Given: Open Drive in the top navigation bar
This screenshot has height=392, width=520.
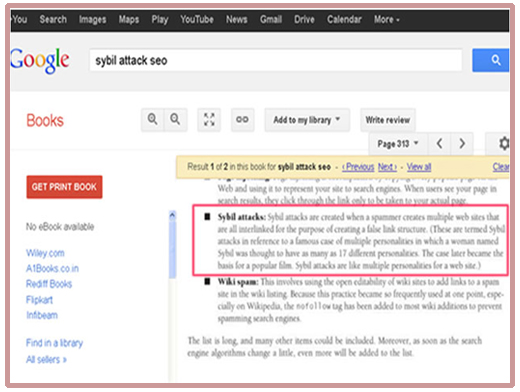Looking at the screenshot, I should (x=304, y=19).
